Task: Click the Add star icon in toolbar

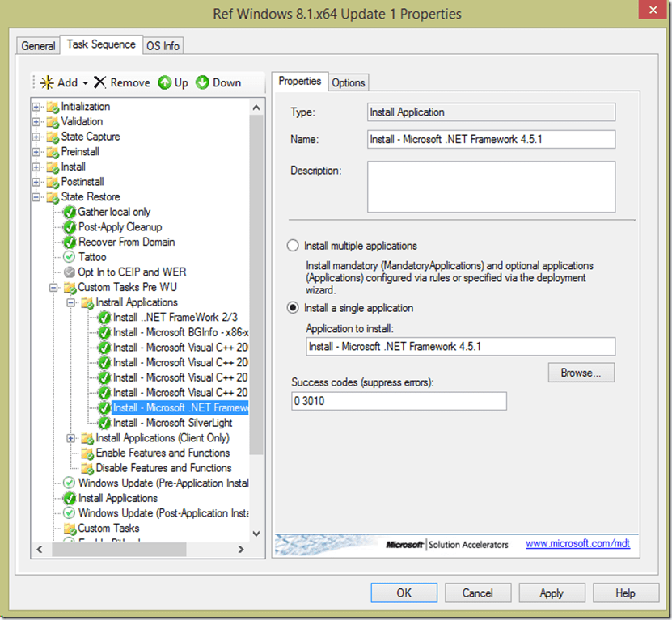Action: (48, 82)
